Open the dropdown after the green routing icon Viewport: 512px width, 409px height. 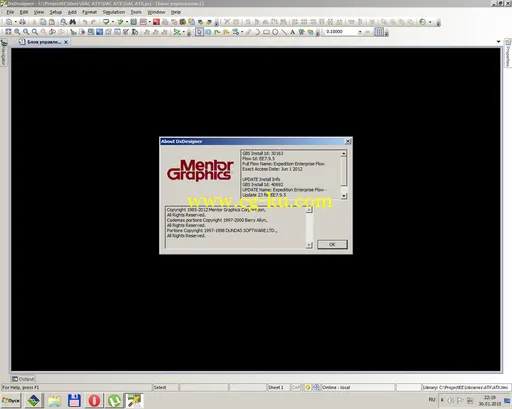(183, 32)
